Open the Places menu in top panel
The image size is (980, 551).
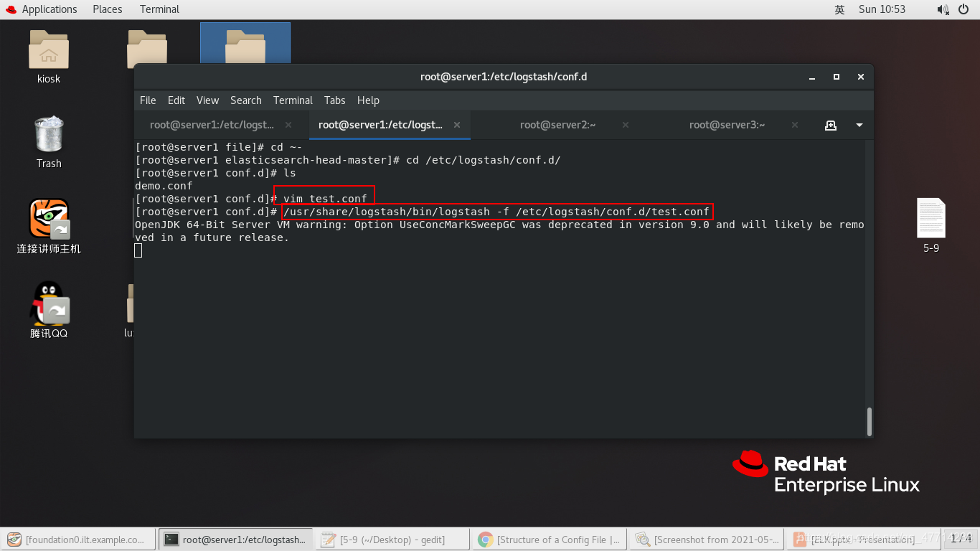108,9
